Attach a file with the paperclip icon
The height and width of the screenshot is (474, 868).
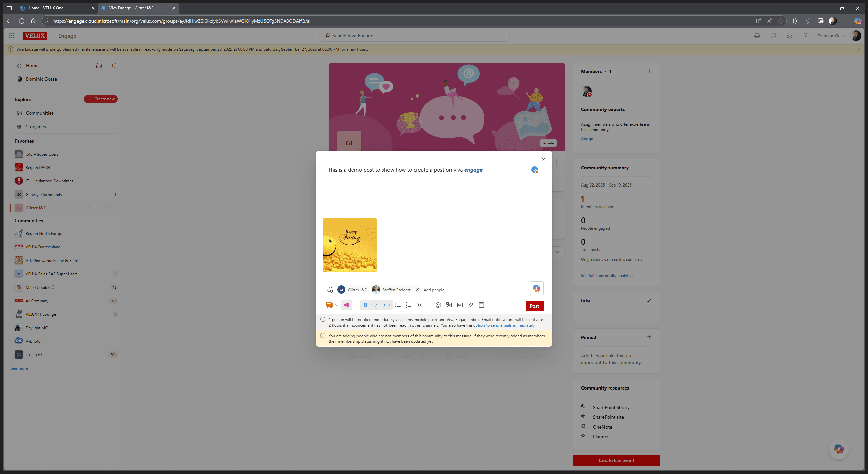(471, 305)
